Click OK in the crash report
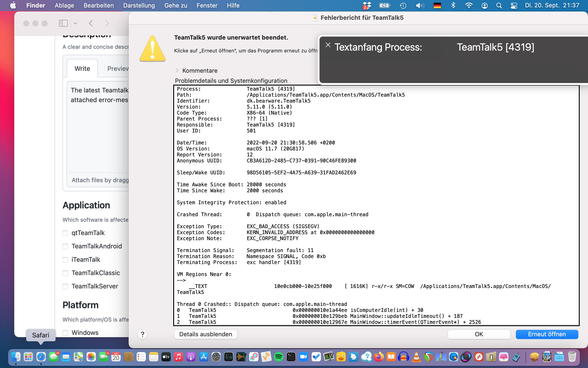The height and width of the screenshot is (368, 588). (x=479, y=334)
